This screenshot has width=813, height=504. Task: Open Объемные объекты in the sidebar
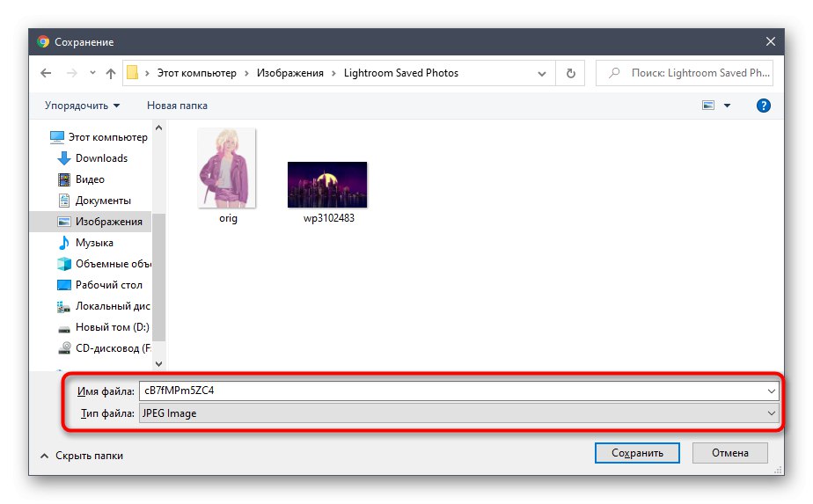104,264
